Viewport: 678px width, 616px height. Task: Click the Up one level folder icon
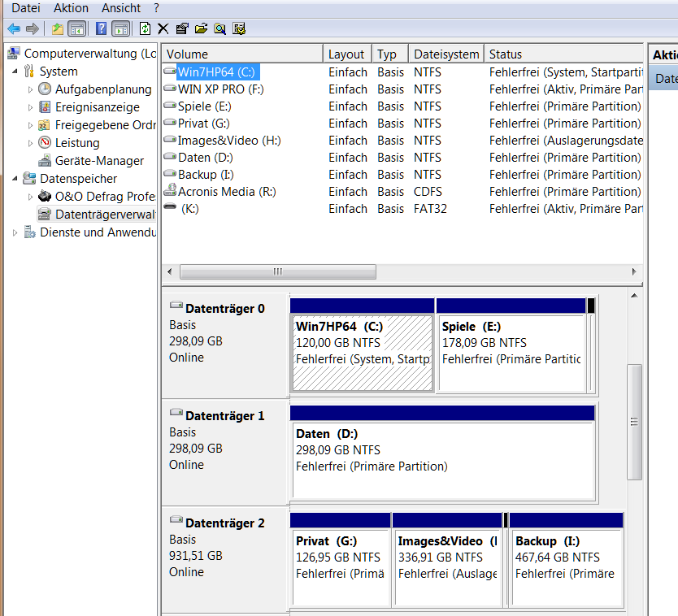tap(58, 29)
